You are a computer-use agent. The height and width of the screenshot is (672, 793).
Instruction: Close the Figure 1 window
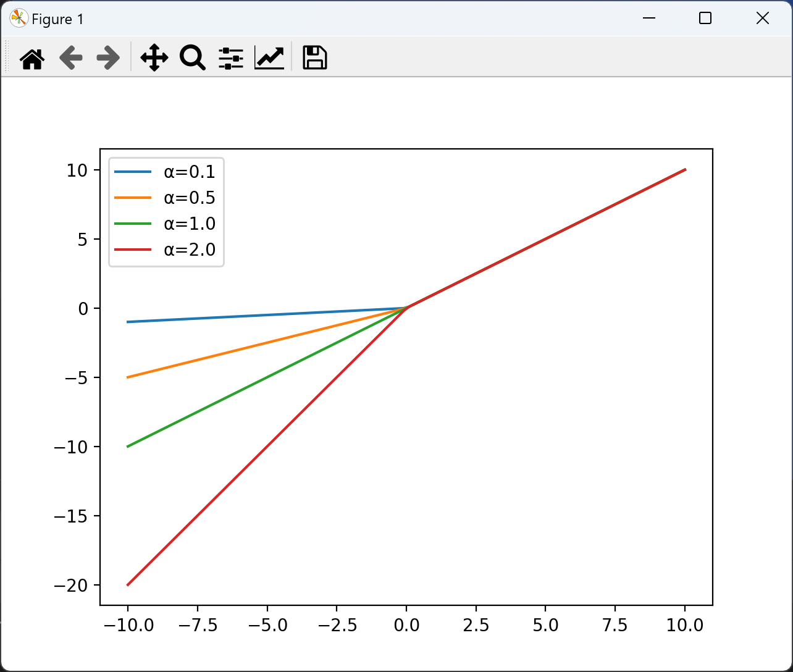(763, 19)
